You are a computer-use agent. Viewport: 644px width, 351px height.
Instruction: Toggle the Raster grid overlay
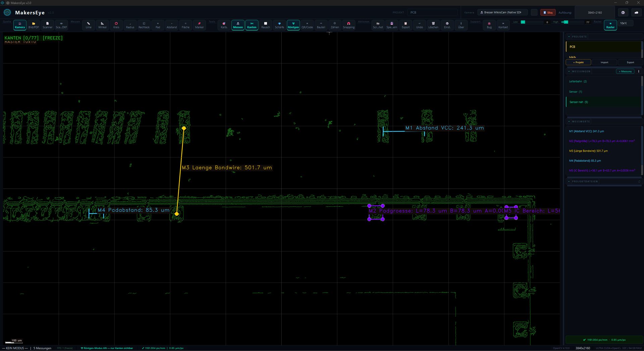(x=610, y=25)
